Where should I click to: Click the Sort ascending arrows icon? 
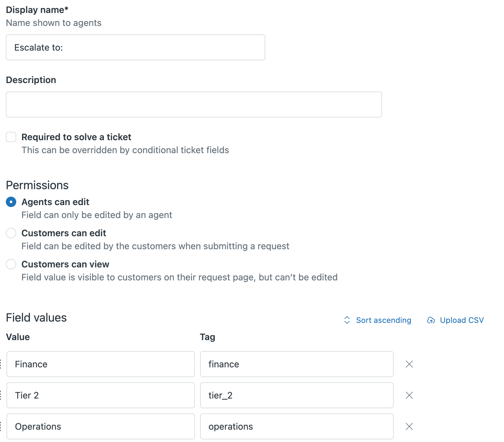(x=347, y=320)
